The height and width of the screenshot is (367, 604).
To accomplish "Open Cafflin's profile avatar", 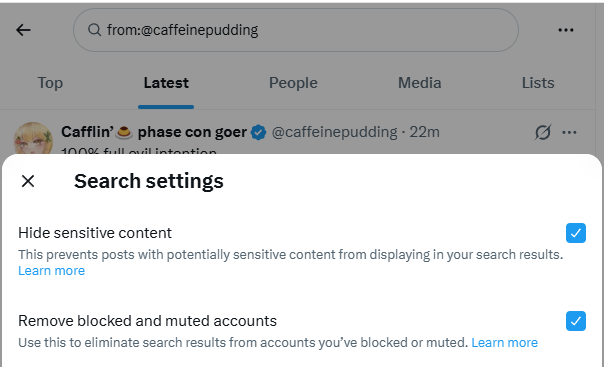I will click(33, 139).
